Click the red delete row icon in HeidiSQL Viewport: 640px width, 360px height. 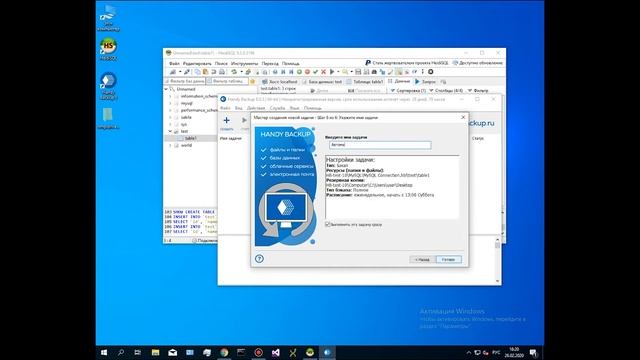(307, 72)
